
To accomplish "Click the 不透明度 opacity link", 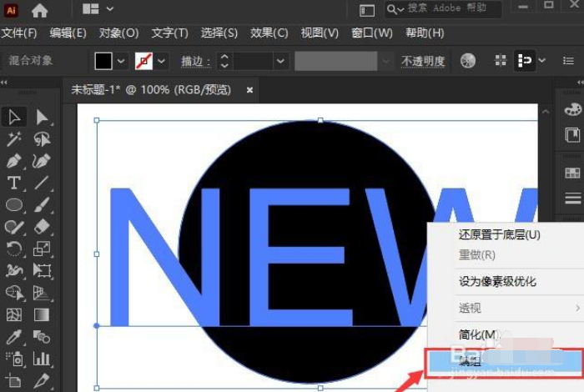I will pos(423,61).
